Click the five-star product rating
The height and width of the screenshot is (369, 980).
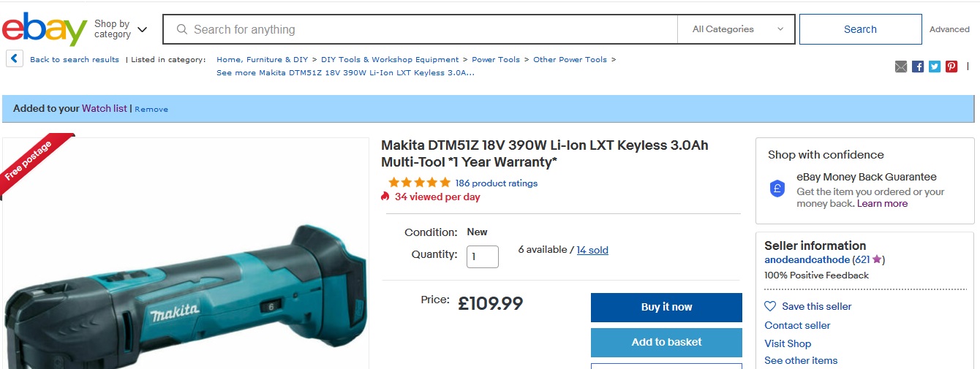419,183
